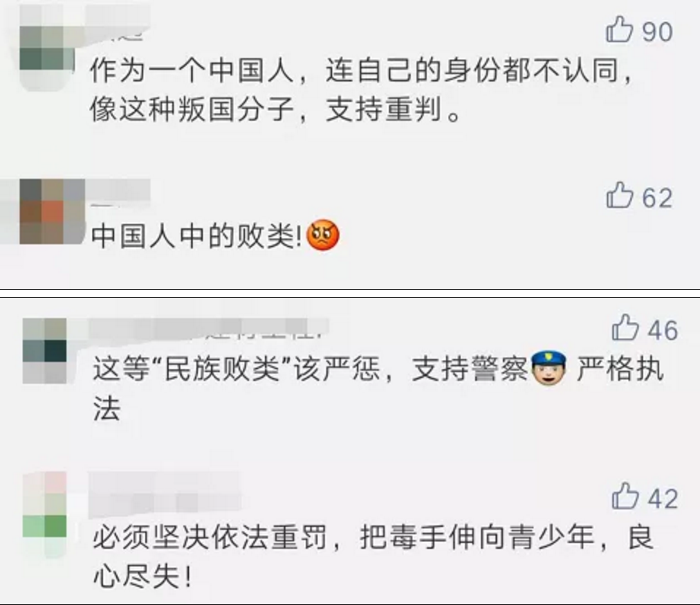Like the comment with 46 likes
Screen dimensions: 700x605
(x=625, y=327)
